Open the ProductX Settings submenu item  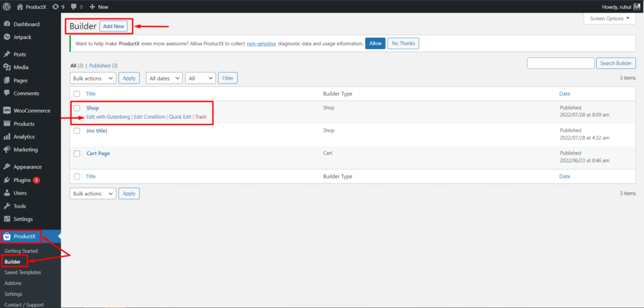(13, 294)
